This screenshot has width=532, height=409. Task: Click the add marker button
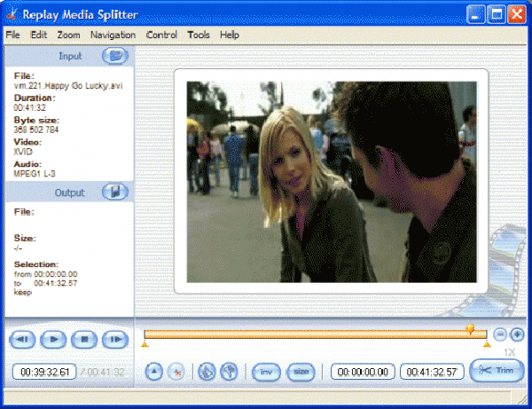[x=153, y=372]
